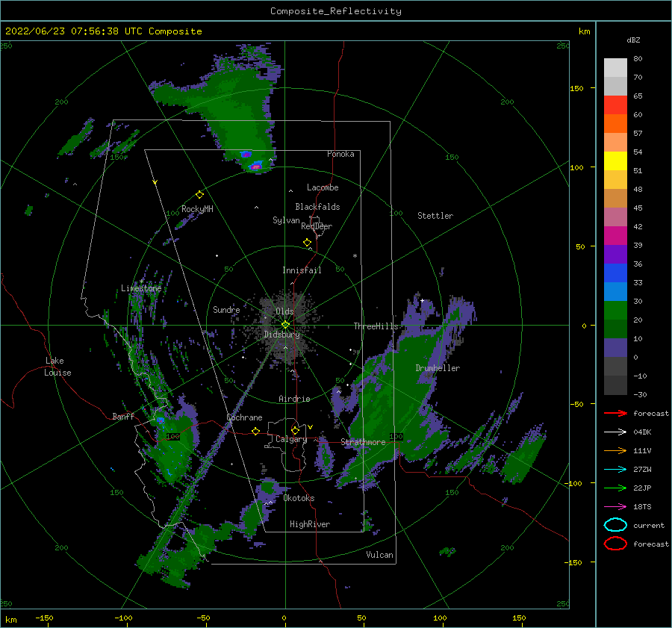Select the red 60-65 dBZ color swatch
The image size is (672, 628).
615,105
